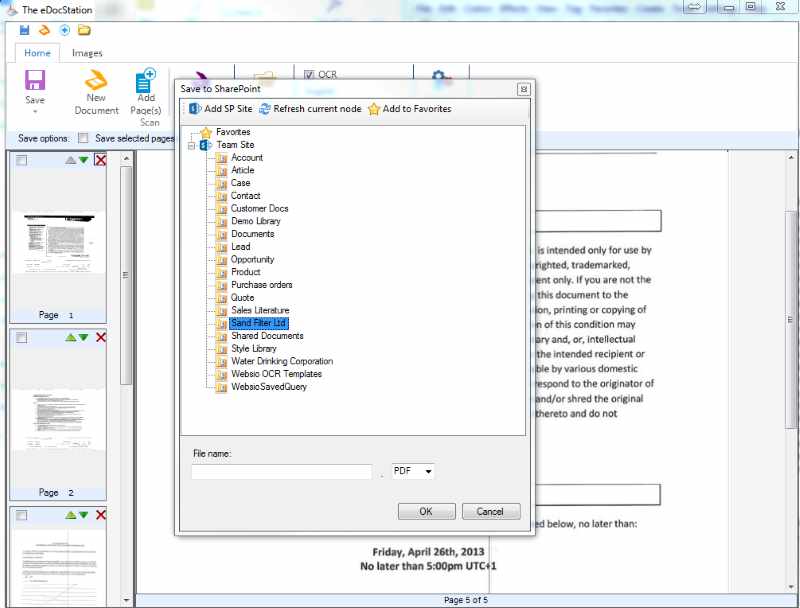Click the quick access new document icon
This screenshot has width=800, height=608.
tap(44, 31)
